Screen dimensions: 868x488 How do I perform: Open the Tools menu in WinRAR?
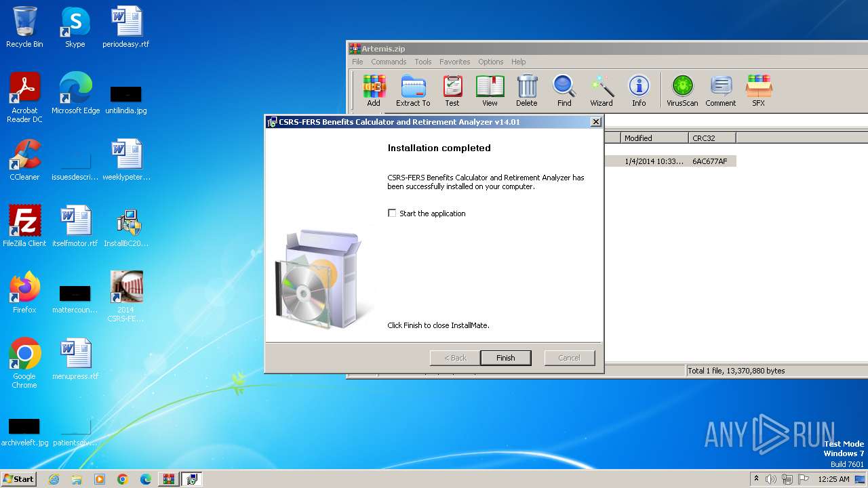click(423, 62)
